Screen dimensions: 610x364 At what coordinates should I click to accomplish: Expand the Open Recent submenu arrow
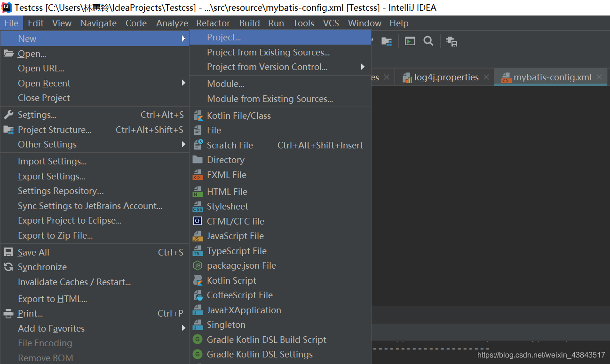tap(183, 83)
